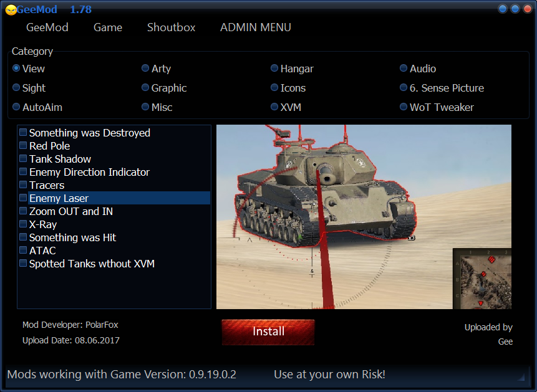
Task: Click the Use at your own Risk! text
Action: [x=329, y=375]
